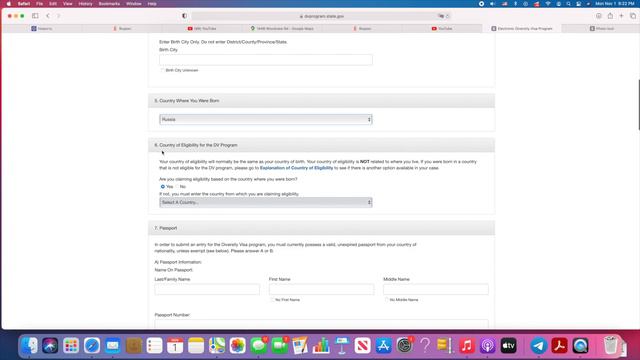
Task: Open News app in the Dock
Action: (363, 346)
